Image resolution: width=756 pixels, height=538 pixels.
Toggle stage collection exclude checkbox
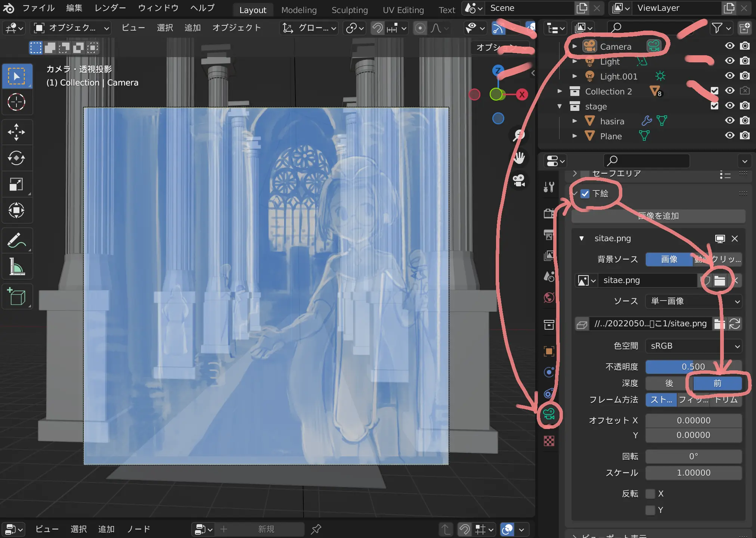pos(715,106)
